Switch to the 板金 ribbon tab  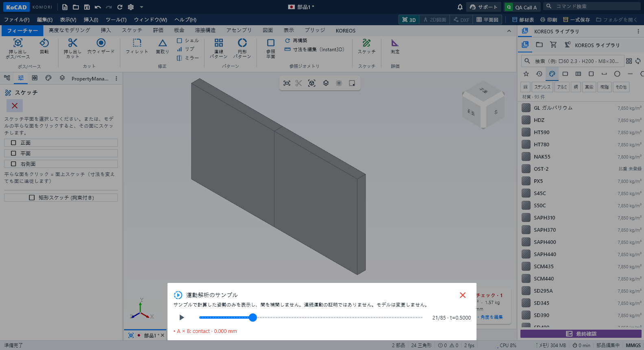point(179,30)
